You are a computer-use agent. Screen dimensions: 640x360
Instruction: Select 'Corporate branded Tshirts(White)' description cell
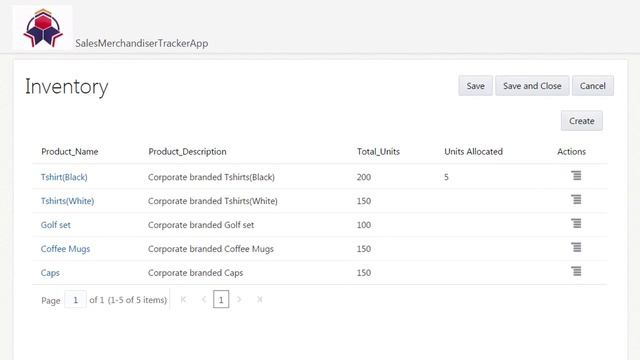coord(213,201)
